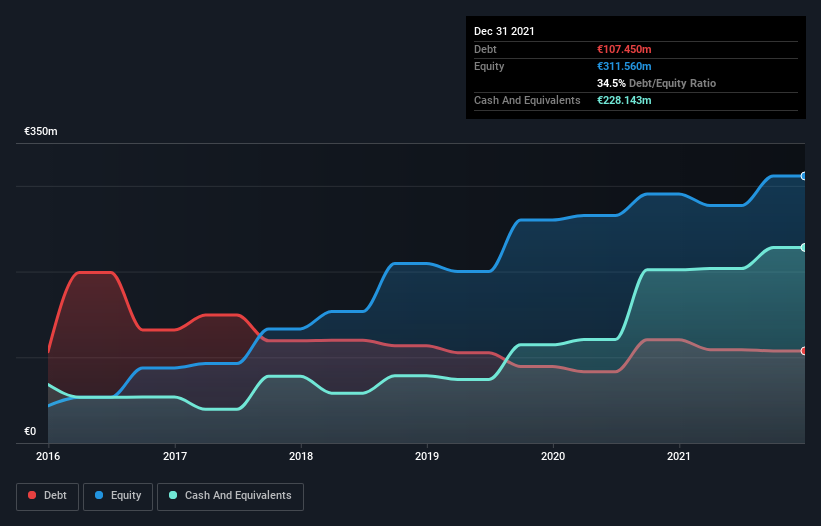Select the Equity end-point marker on chart

tap(804, 176)
